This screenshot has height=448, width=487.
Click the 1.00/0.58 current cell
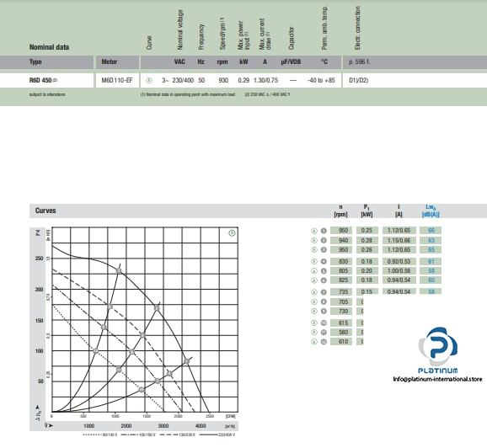point(399,270)
